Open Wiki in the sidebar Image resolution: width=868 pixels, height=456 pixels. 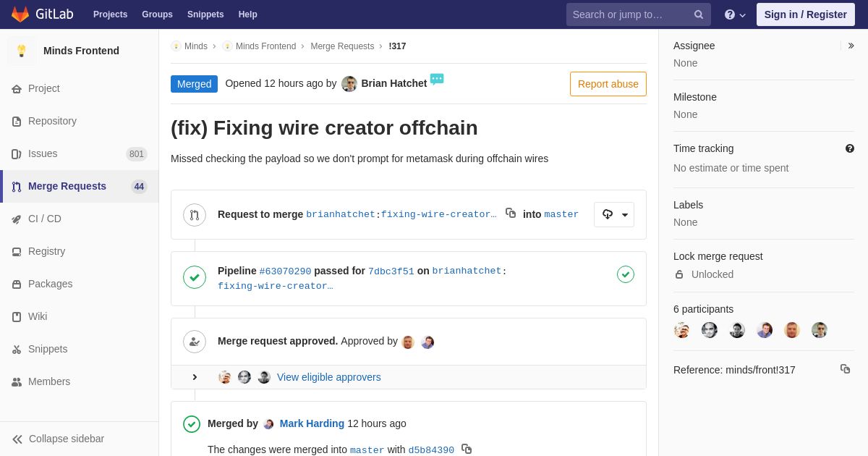point(80,316)
